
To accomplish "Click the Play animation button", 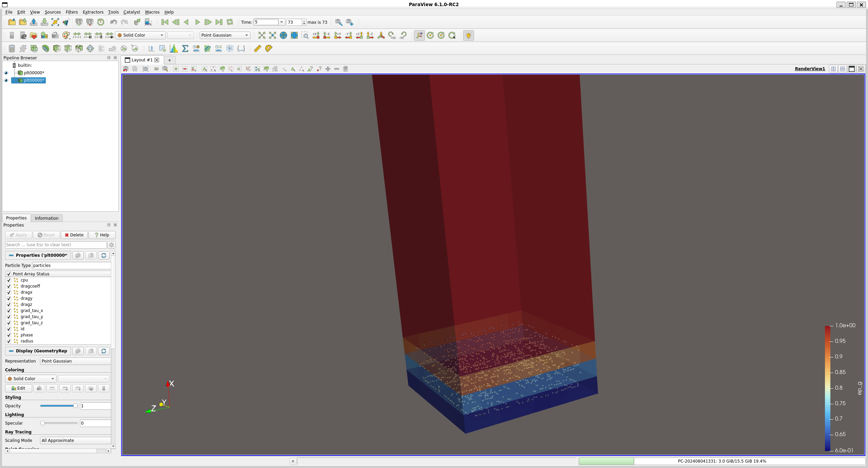I will [197, 22].
